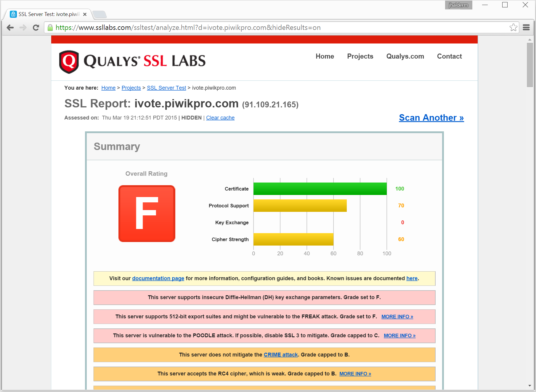Open Contact in the top navigation
Viewport: 536px width, 392px height.
pyautogui.click(x=450, y=56)
